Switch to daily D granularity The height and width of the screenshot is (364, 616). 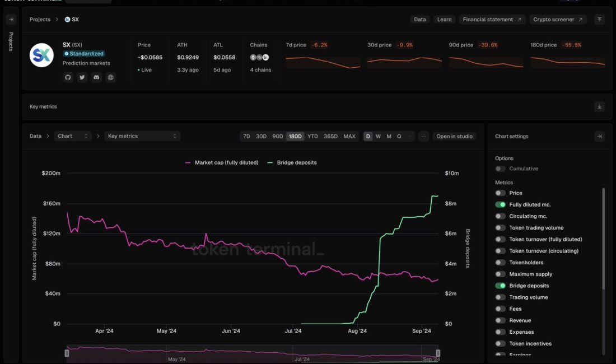pyautogui.click(x=368, y=136)
